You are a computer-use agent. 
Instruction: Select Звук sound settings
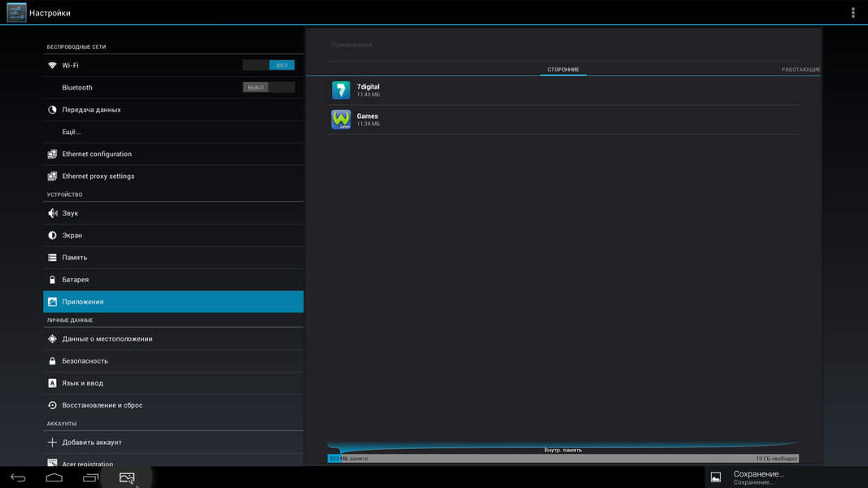tap(70, 213)
